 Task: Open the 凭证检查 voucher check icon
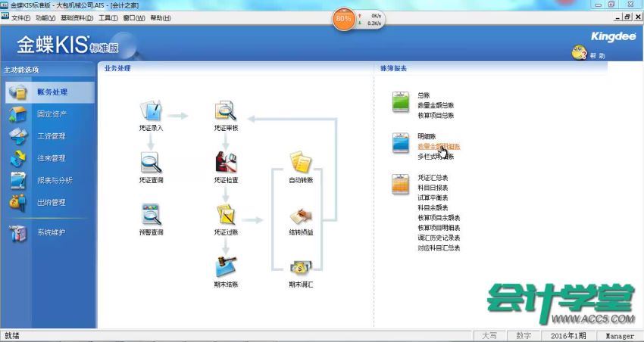pyautogui.click(x=226, y=163)
